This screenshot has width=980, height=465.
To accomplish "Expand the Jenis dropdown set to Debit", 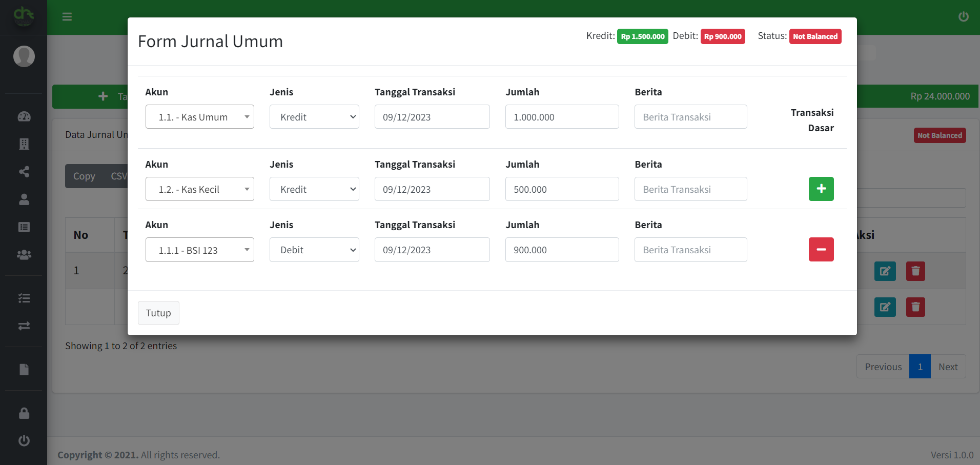I will point(314,250).
